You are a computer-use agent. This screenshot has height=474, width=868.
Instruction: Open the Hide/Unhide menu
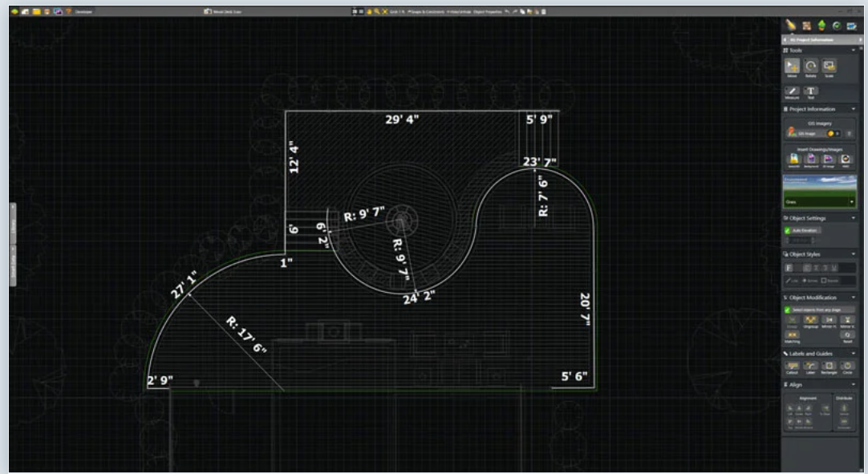click(458, 11)
